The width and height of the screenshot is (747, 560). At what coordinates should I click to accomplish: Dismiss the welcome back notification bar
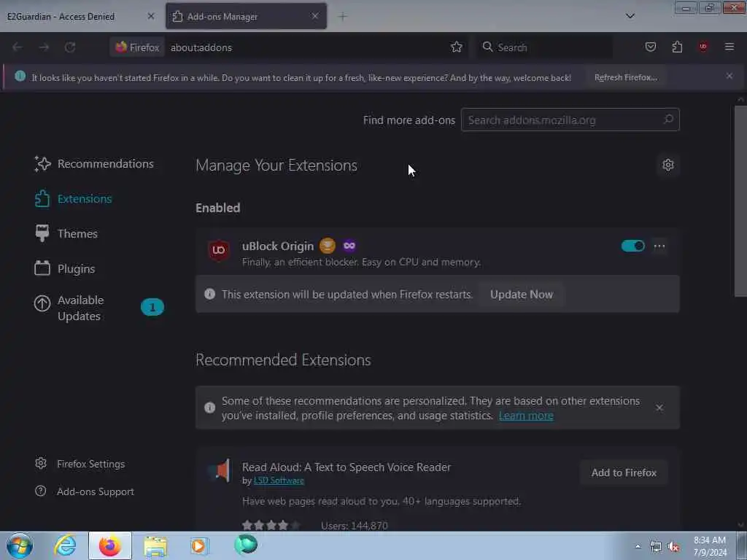click(729, 76)
